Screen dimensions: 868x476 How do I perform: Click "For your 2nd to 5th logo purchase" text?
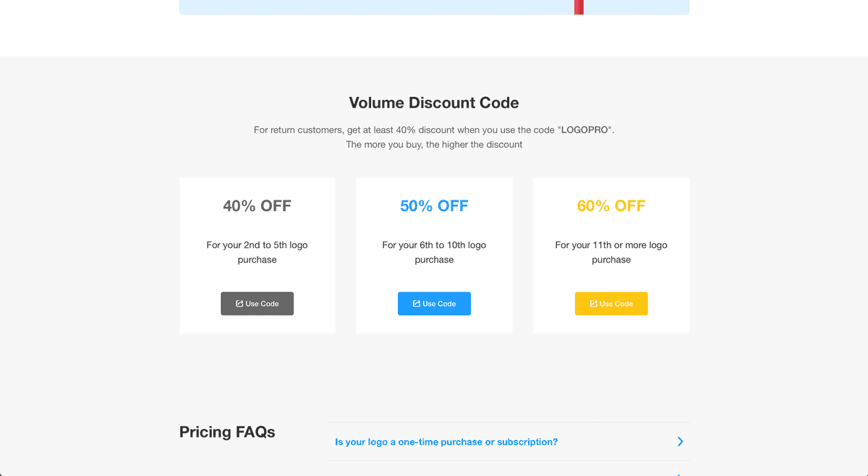(x=257, y=252)
